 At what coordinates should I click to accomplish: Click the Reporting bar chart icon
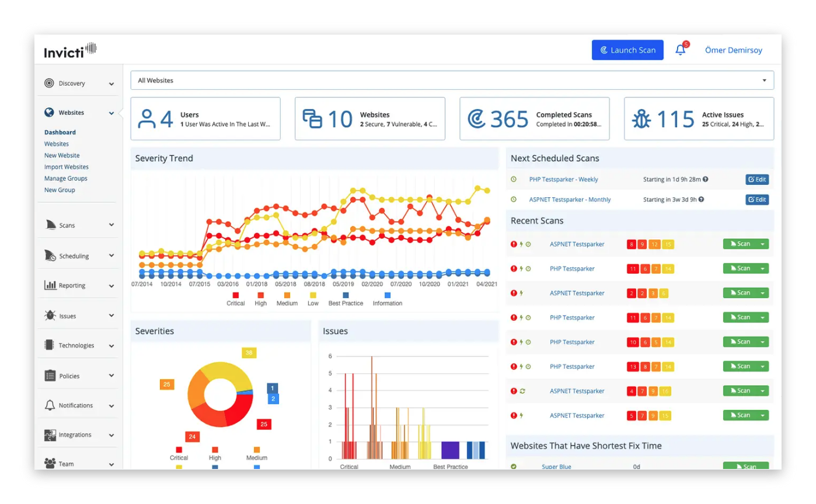pyautogui.click(x=50, y=285)
